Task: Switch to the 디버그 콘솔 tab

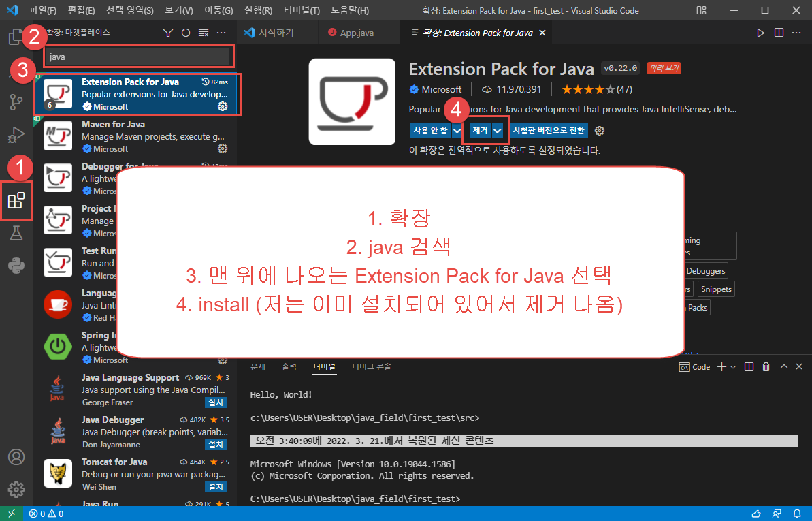Action: click(x=372, y=367)
